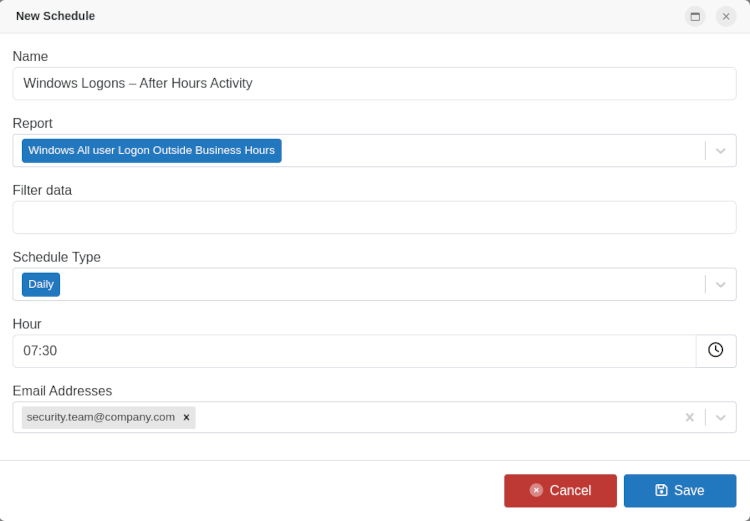The width and height of the screenshot is (750, 521).
Task: Click the Hour field showing 07:30
Action: point(354,351)
